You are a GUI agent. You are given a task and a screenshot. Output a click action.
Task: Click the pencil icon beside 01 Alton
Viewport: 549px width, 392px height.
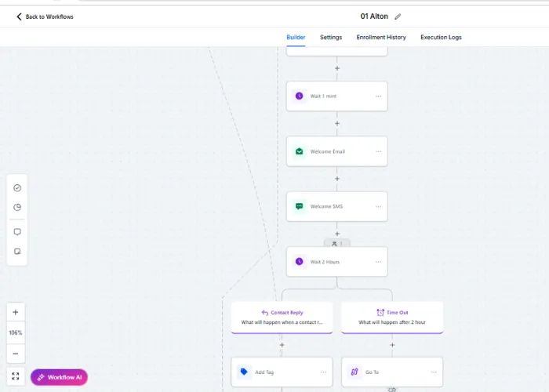tap(398, 16)
